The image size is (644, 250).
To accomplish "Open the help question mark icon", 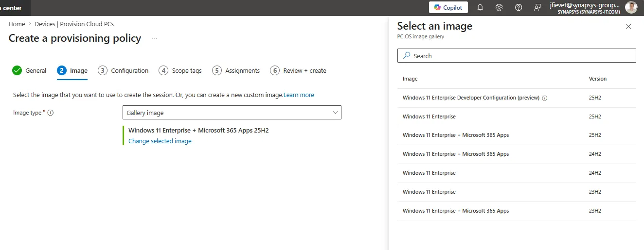I will pyautogui.click(x=519, y=7).
